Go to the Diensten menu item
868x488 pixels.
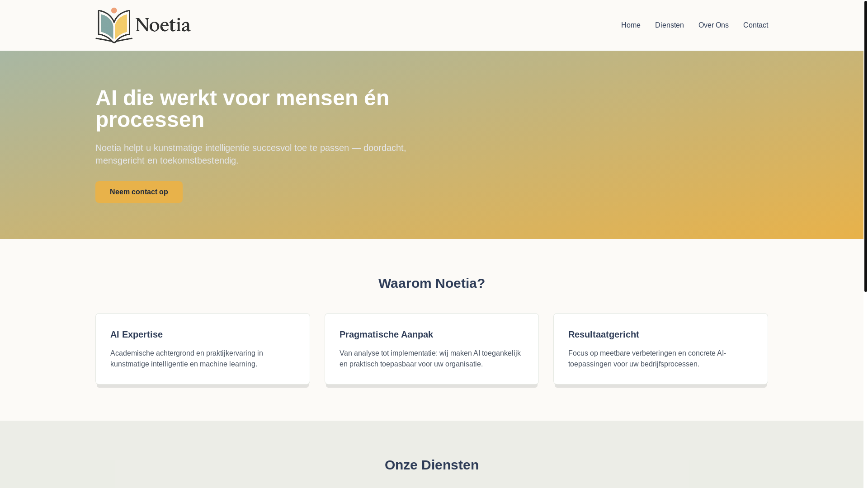(669, 25)
